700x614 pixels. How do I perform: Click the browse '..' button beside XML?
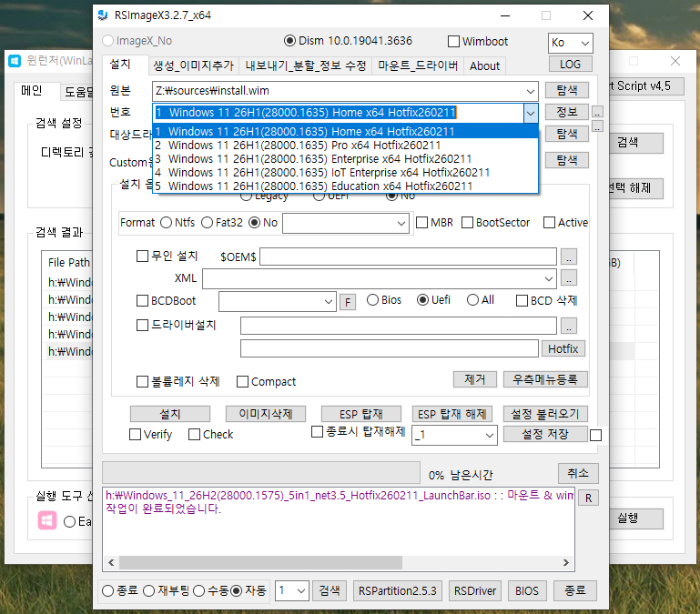pos(569,278)
